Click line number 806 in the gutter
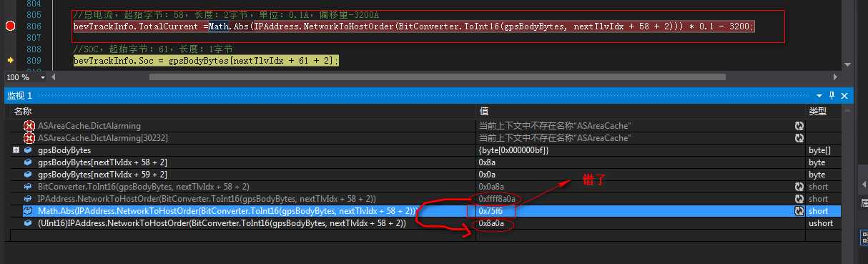 [x=33, y=26]
